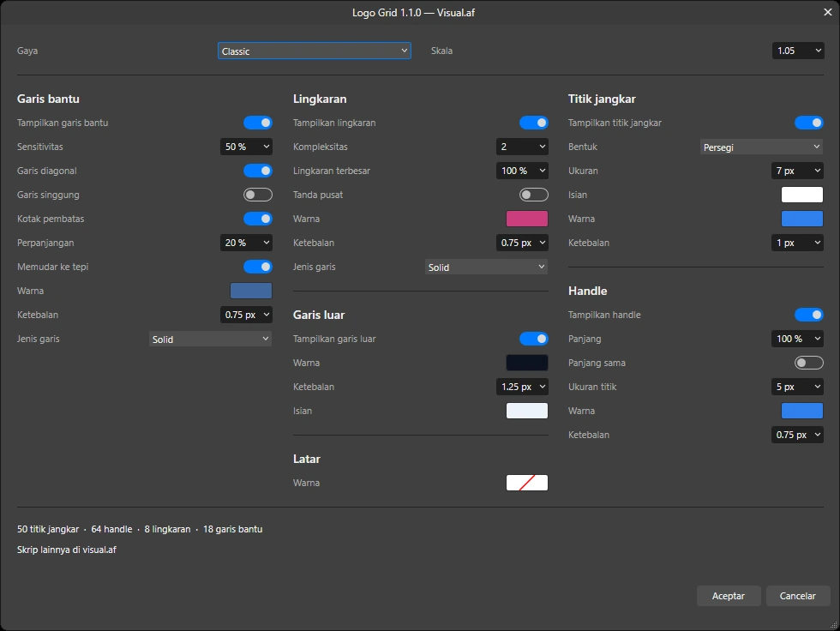Open the Sensitivitas dropdown
This screenshot has height=631, width=840.
point(246,147)
